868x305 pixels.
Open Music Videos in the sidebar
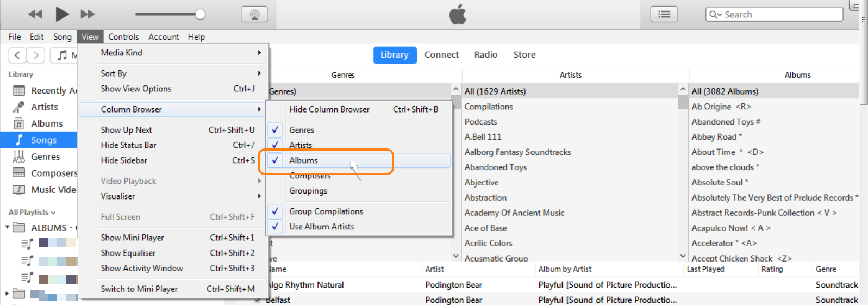point(39,190)
